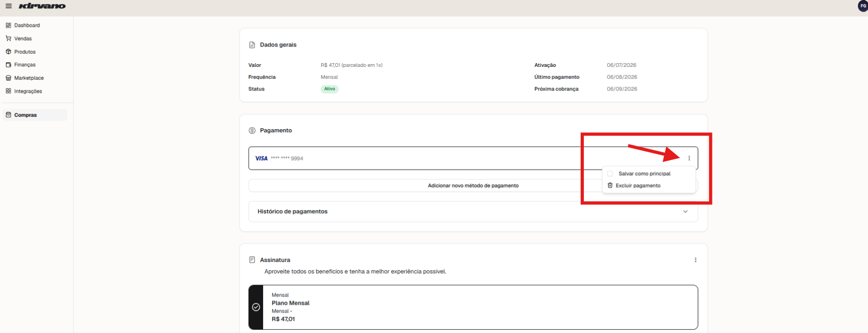Viewport: 868px width, 333px height.
Task: Choose Salvar como principal from the menu
Action: tap(644, 174)
